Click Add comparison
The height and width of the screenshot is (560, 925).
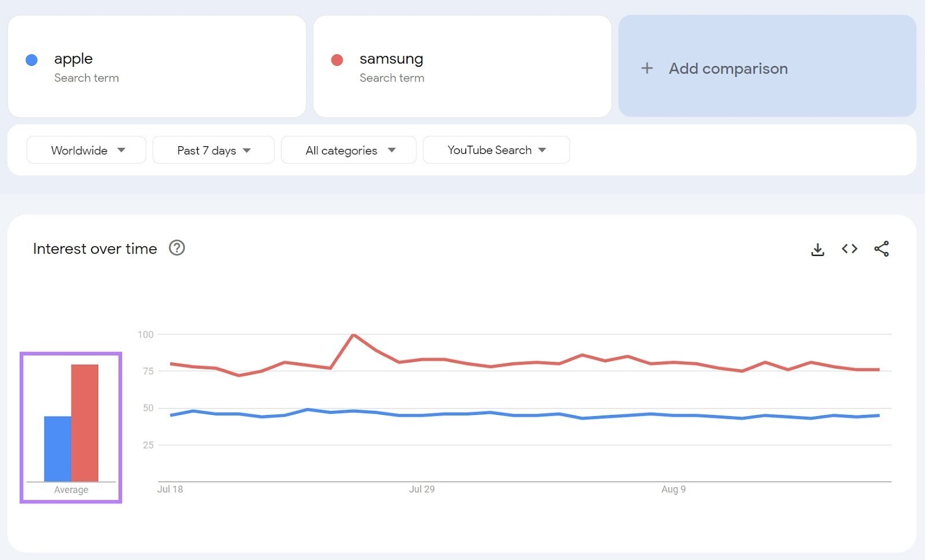pos(727,68)
